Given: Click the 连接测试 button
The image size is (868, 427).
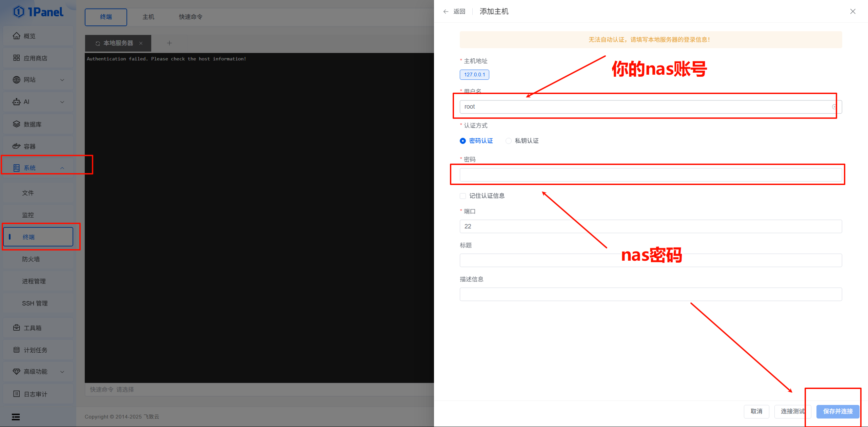Looking at the screenshot, I should coord(793,411).
